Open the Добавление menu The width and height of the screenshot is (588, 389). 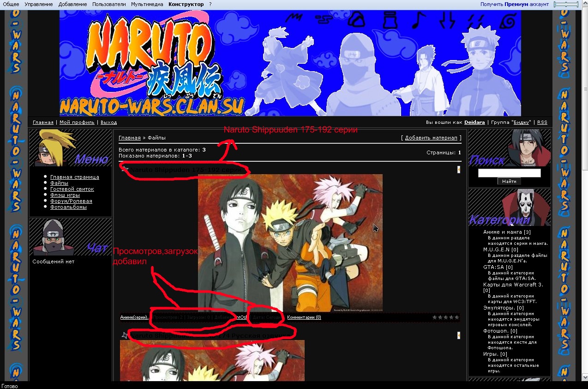tap(72, 4)
